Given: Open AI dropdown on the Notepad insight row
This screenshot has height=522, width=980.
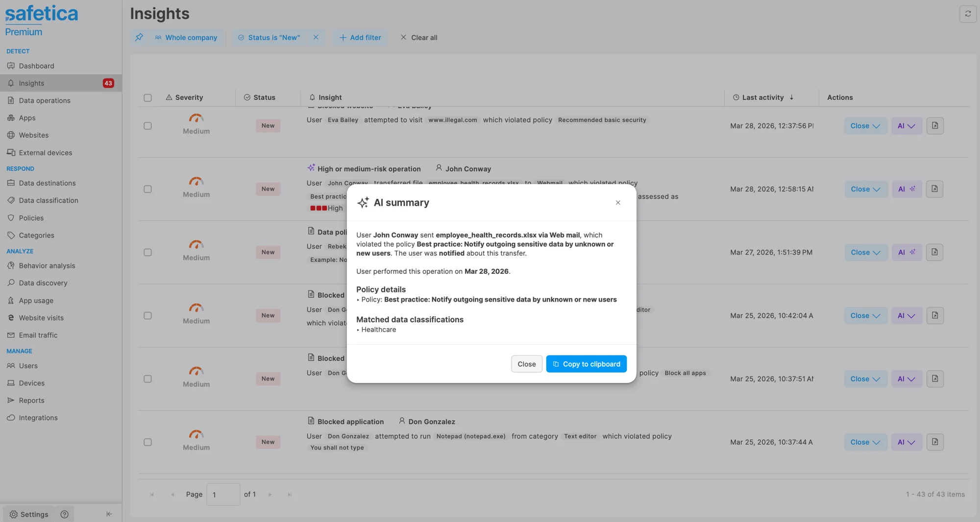Looking at the screenshot, I should pyautogui.click(x=906, y=442).
